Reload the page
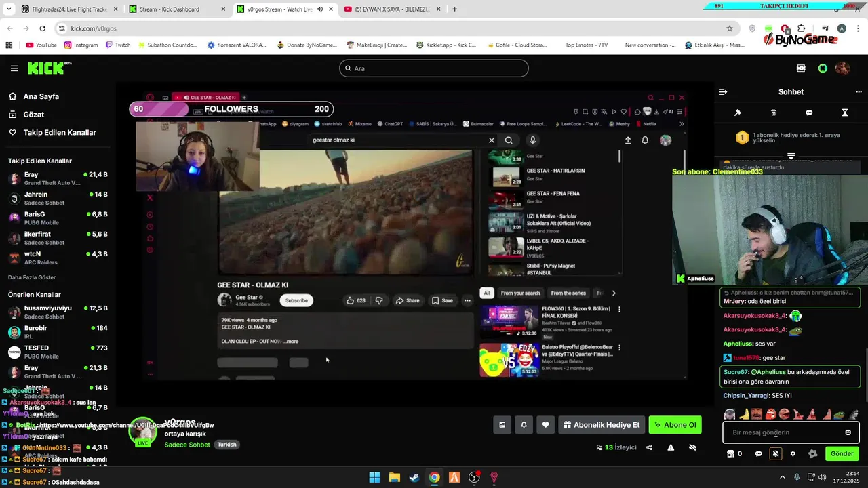868x488 pixels. pyautogui.click(x=42, y=28)
